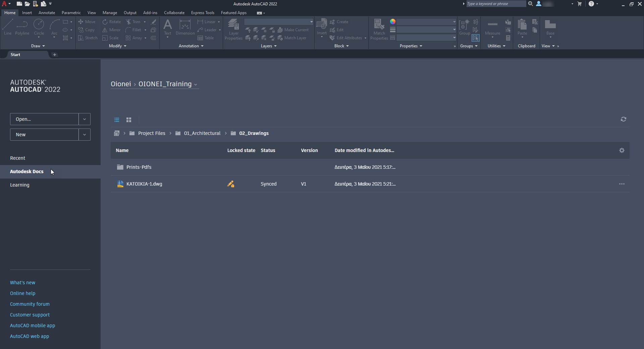Select Learning in the sidebar
Image resolution: width=644 pixels, height=349 pixels.
coord(19,185)
